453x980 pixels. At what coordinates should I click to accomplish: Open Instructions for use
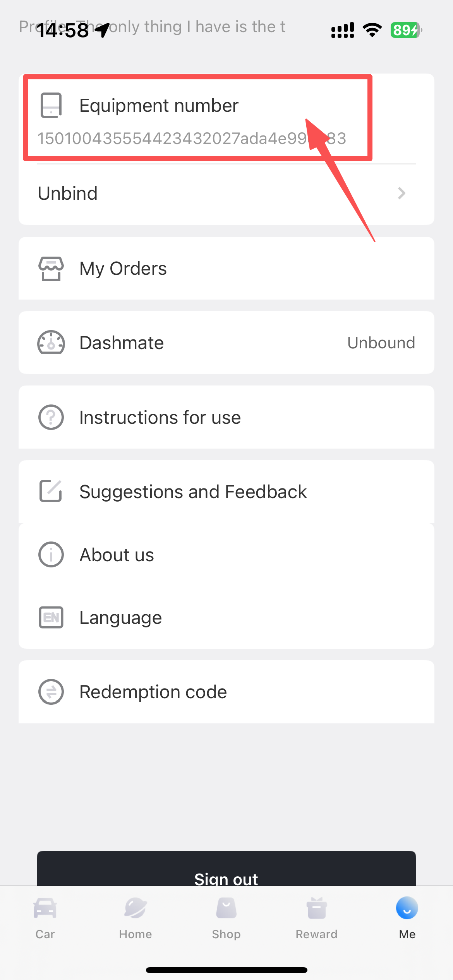160,418
